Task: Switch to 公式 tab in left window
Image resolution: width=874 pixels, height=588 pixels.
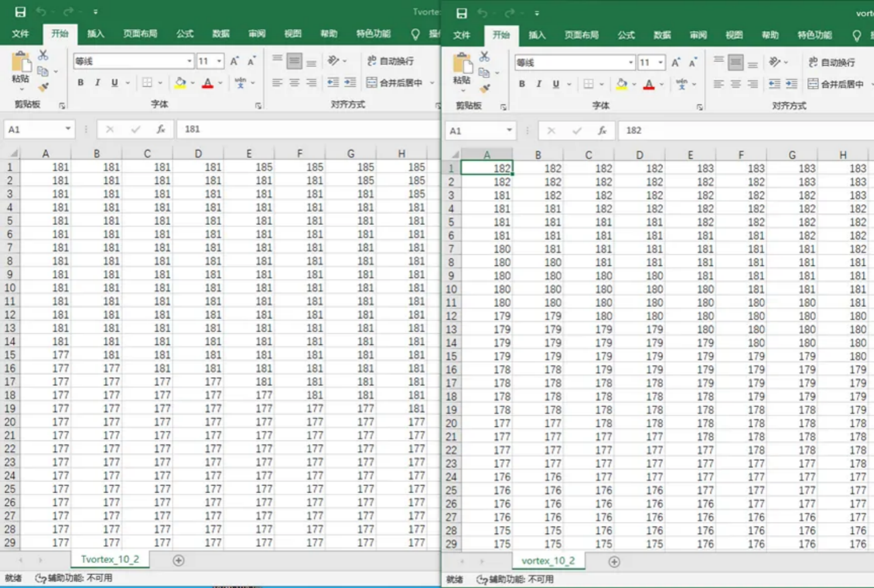Action: pos(185,34)
